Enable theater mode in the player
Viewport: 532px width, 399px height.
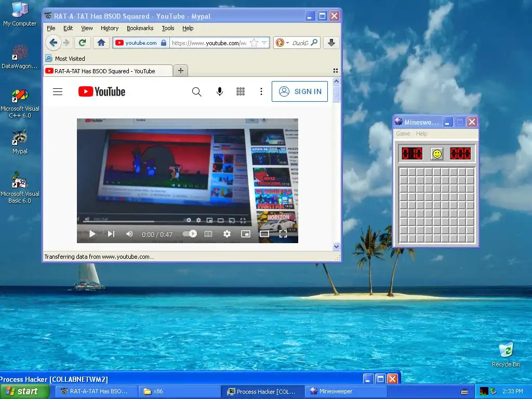(264, 234)
